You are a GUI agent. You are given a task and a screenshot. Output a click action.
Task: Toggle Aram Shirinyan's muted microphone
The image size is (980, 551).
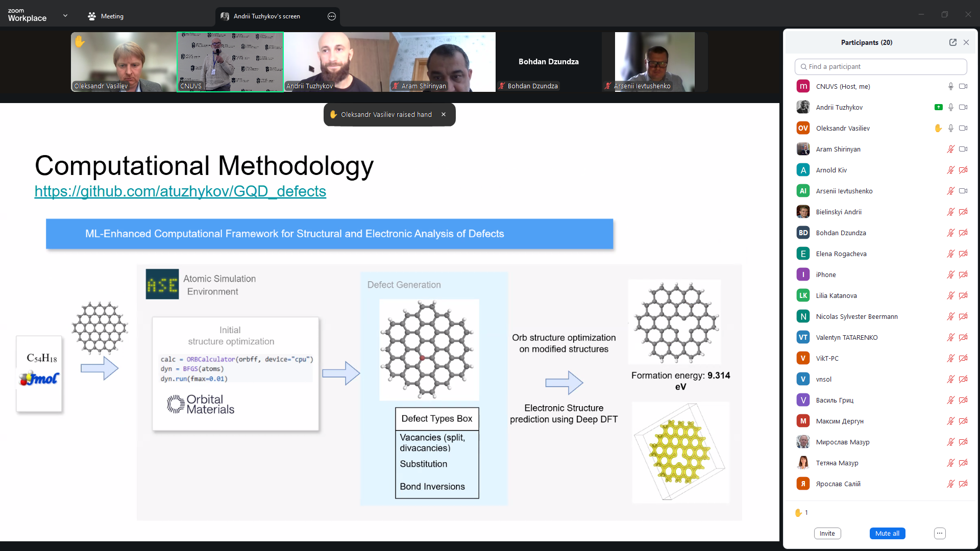[950, 149]
